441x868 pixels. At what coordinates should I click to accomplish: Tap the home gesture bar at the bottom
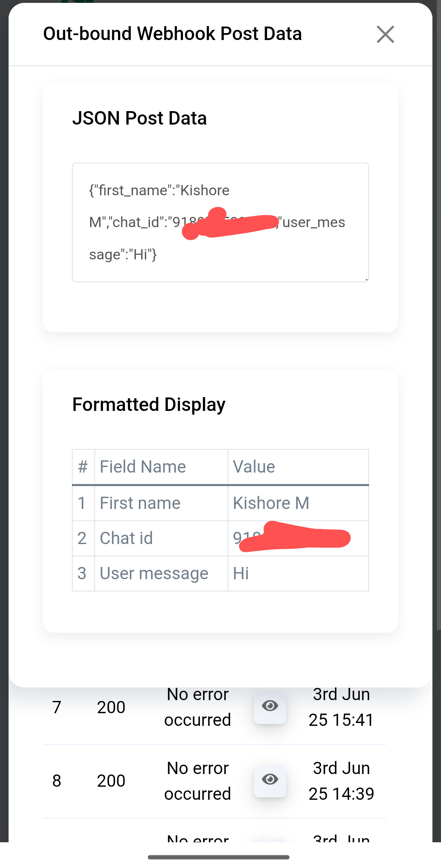[x=218, y=857]
